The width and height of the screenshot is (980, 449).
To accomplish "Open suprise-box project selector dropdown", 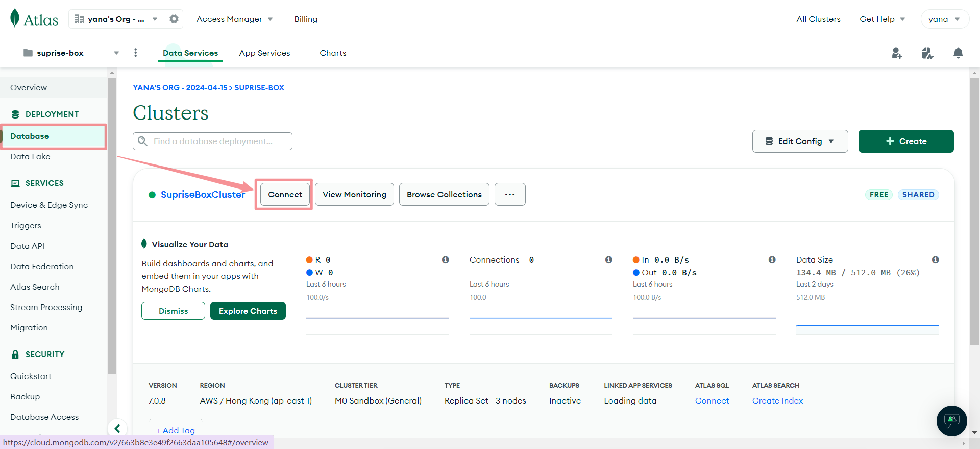I will (71, 53).
